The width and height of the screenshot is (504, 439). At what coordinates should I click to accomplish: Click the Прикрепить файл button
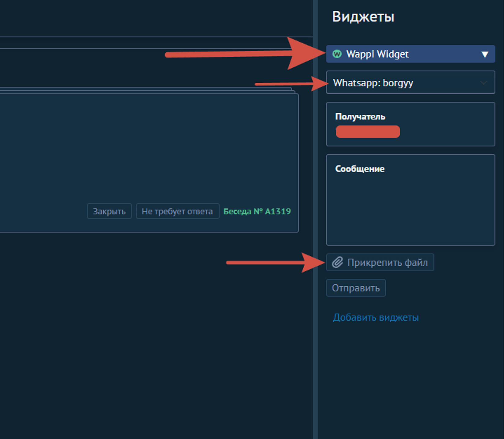click(380, 262)
